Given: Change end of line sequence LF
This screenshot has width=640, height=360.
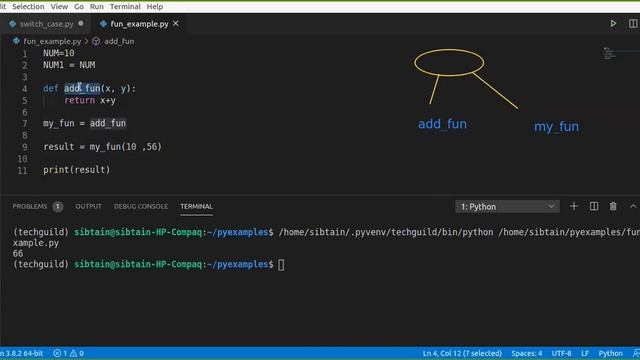Looking at the screenshot, I should (x=585, y=353).
